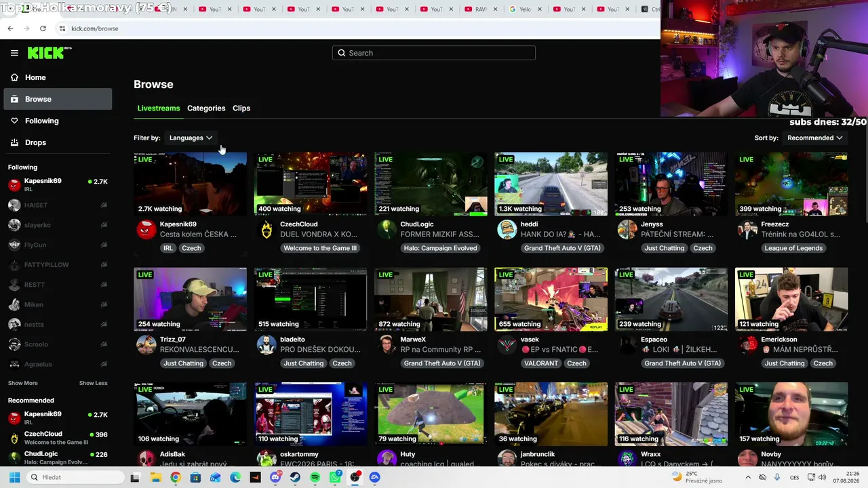
Task: Click the Welcome to the Game III tag
Action: 320,248
